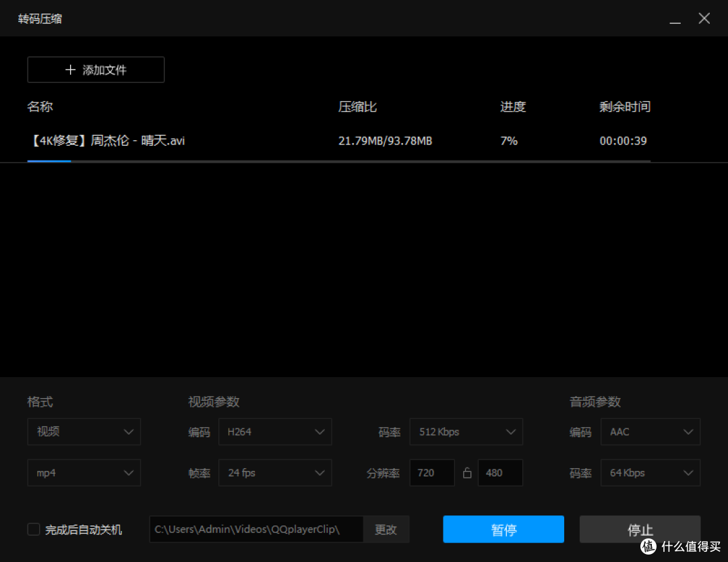Click the 进度 column header
The height and width of the screenshot is (562, 728).
click(513, 107)
